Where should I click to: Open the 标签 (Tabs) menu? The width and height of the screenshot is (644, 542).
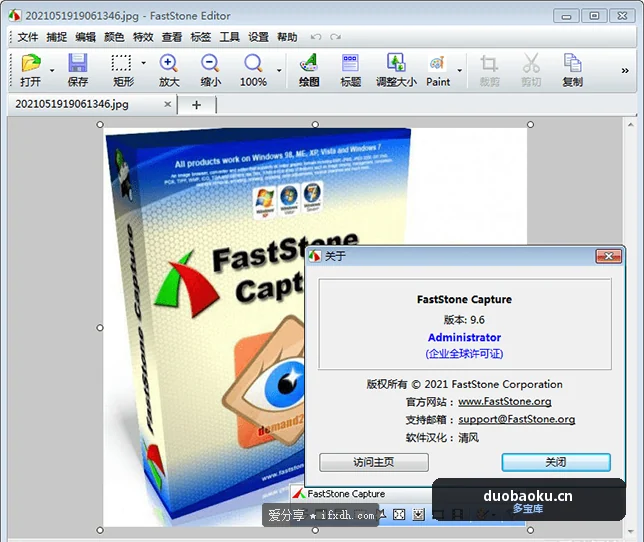click(x=200, y=37)
